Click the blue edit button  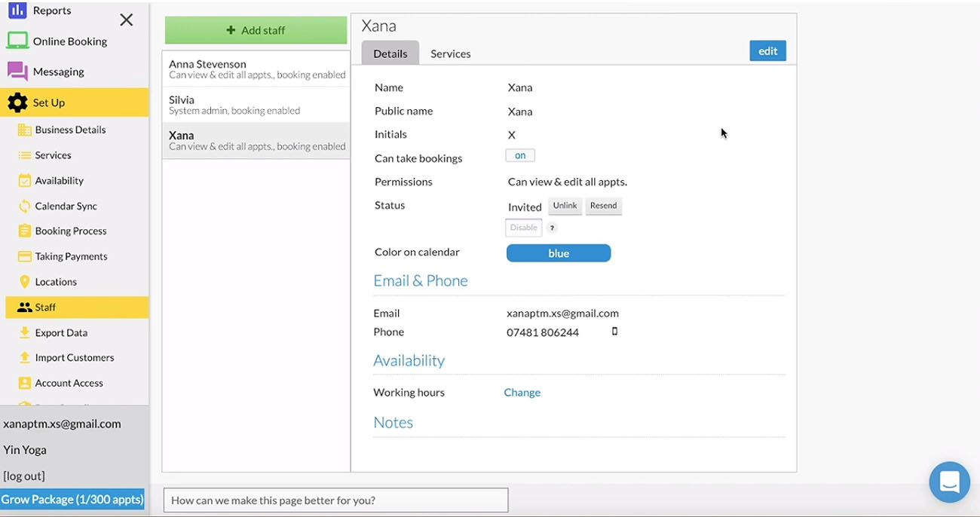(767, 50)
